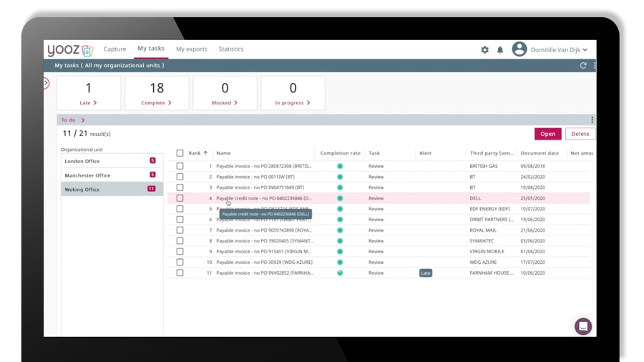This screenshot has height=362, width=644.
Task: Open the Domitille Van Dijk user dropdown
Action: click(559, 49)
